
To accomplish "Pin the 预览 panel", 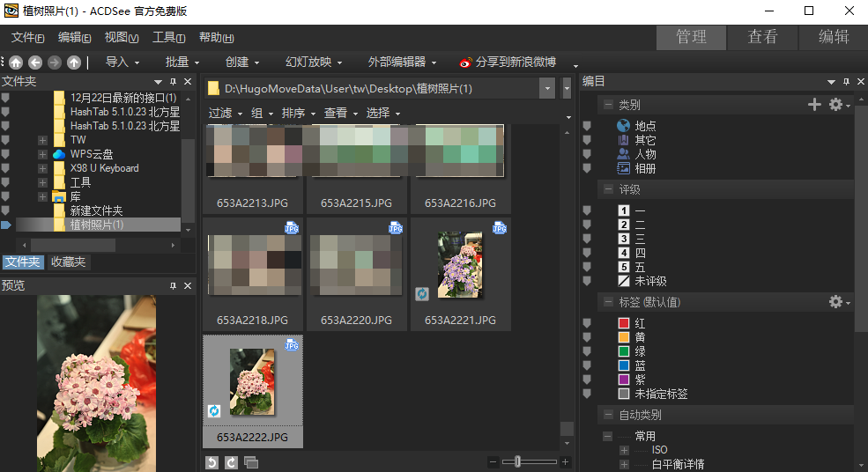I will tap(173, 285).
